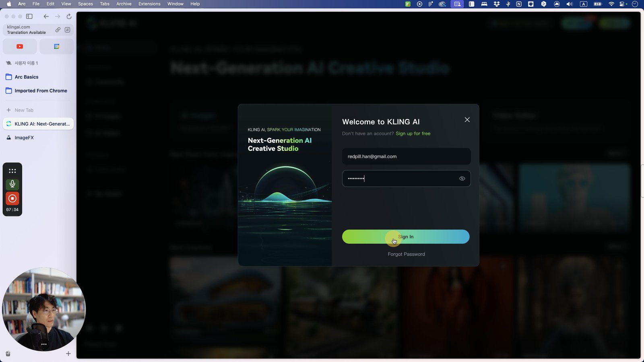Open the Archive menu
Viewport: 644px width, 362px height.
(x=124, y=4)
